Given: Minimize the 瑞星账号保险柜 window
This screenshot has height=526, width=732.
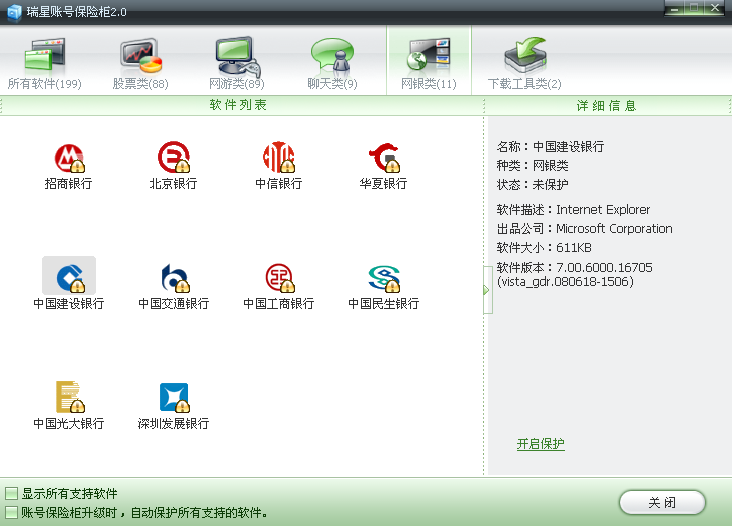Looking at the screenshot, I should (x=674, y=8).
